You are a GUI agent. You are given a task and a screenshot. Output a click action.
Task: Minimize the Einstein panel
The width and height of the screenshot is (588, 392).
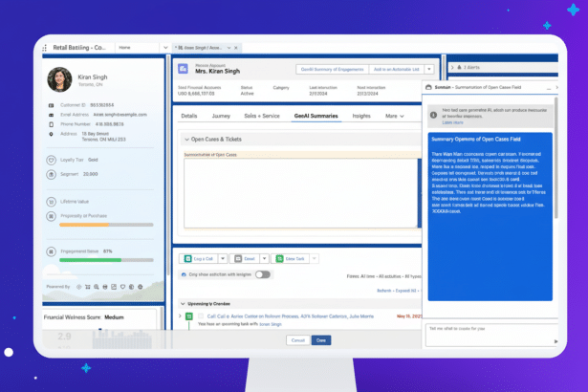549,87
